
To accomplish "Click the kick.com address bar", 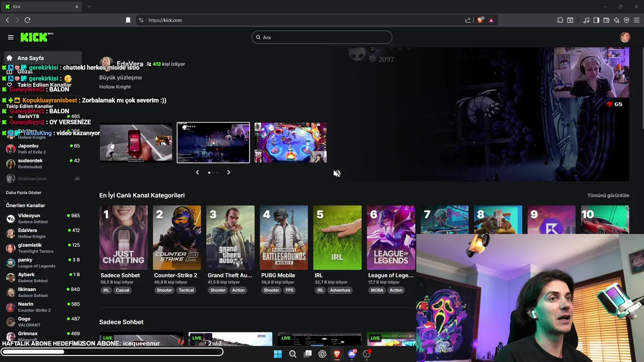I will click(302, 20).
